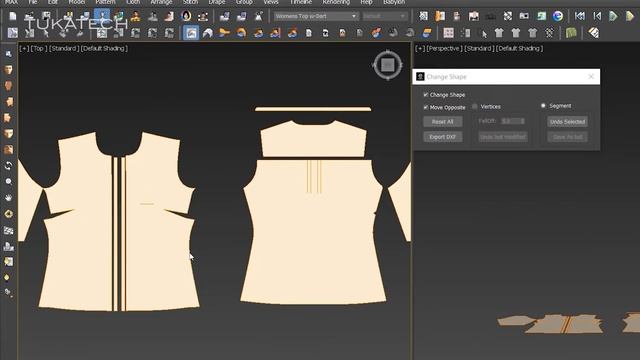The width and height of the screenshot is (640, 360).
Task: Click the seated orange figure toolbar icon
Action: (136, 16)
